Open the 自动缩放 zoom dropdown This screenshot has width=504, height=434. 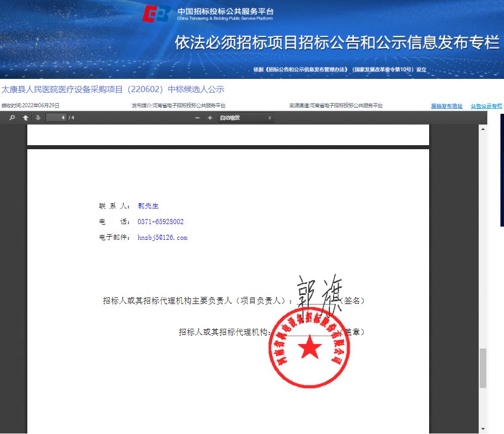[x=245, y=118]
